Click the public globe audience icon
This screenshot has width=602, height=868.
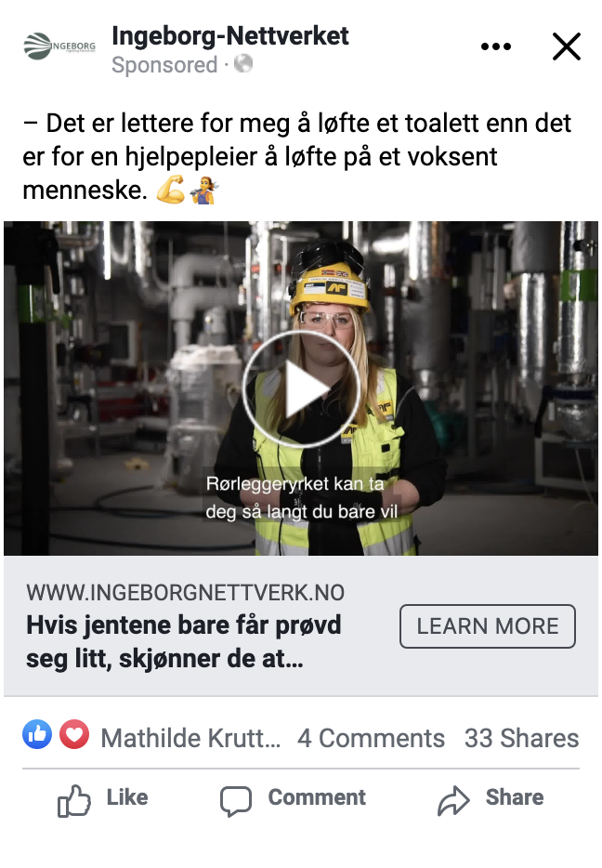click(243, 64)
